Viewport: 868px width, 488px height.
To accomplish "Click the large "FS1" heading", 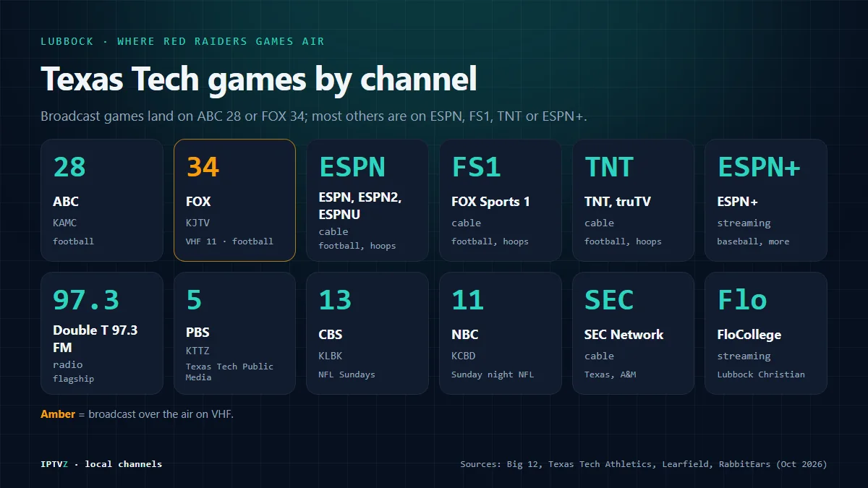I will coord(477,167).
